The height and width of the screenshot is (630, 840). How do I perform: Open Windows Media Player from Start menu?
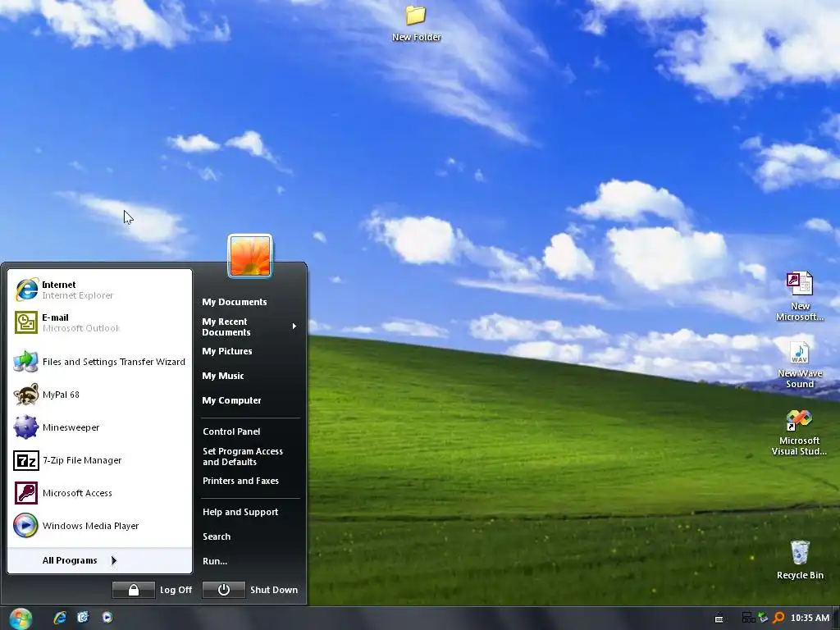(x=99, y=526)
